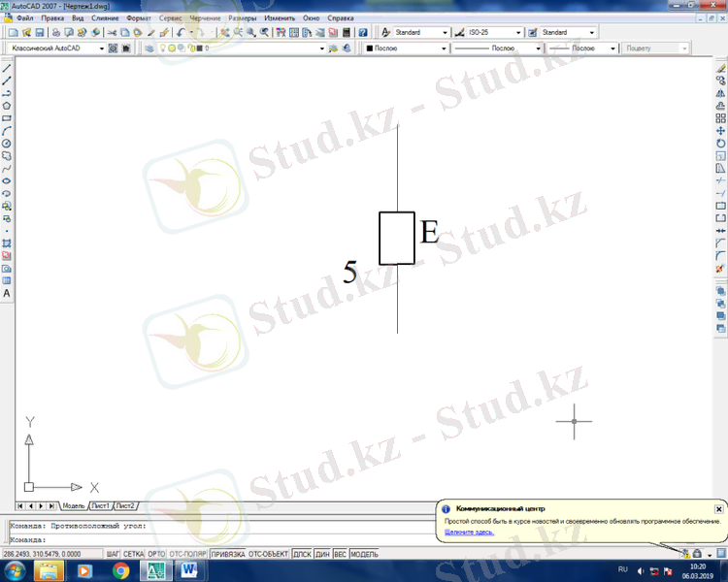The height and width of the screenshot is (582, 728).
Task: Select the Copy Object tool
Action: [720, 81]
